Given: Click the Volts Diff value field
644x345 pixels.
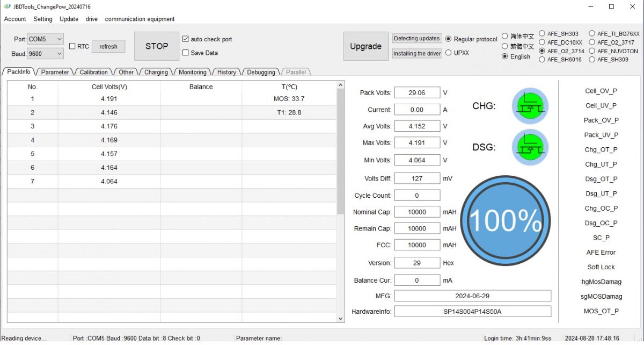Looking at the screenshot, I should click(417, 178).
